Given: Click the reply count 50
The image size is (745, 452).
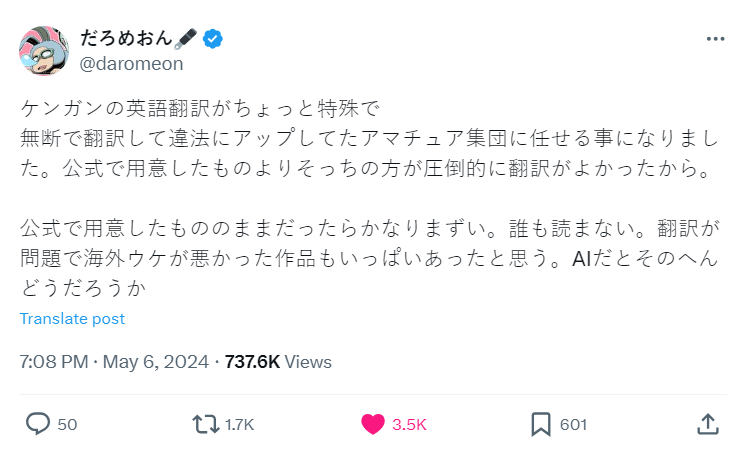Looking at the screenshot, I should coord(67,425).
